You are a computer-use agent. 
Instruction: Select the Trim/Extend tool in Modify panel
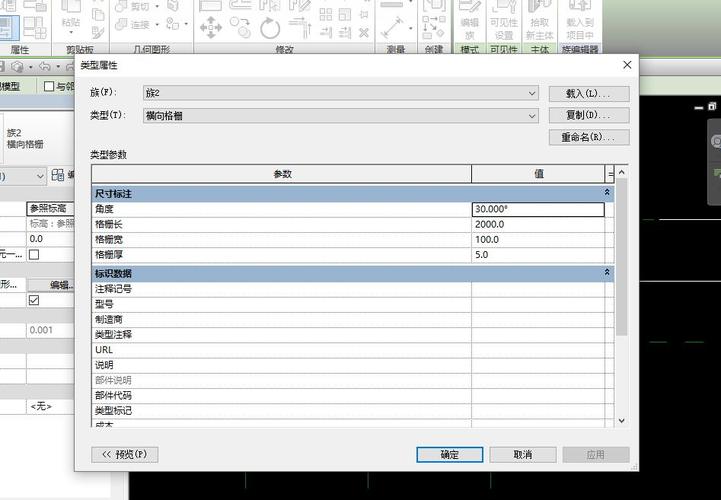point(300,27)
